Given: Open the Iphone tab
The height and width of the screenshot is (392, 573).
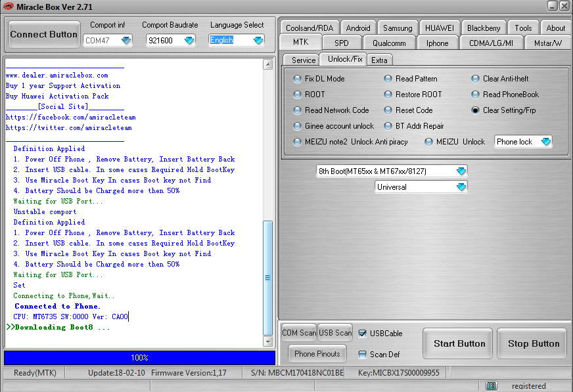Looking at the screenshot, I should (438, 43).
